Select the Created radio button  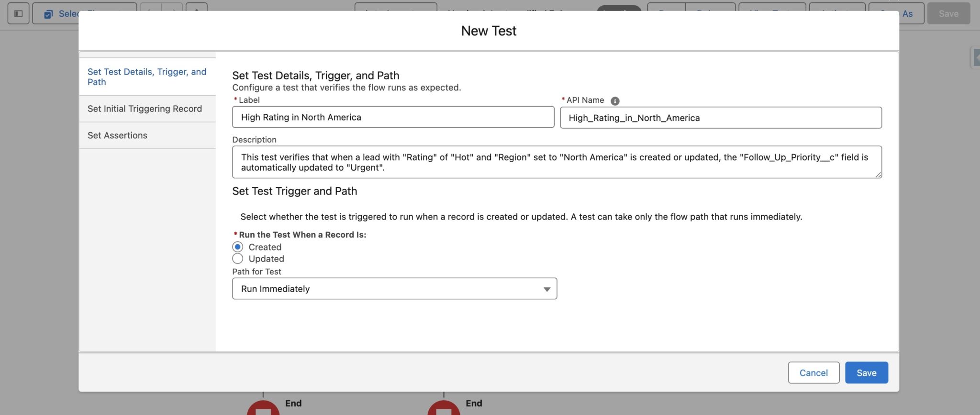pos(238,247)
